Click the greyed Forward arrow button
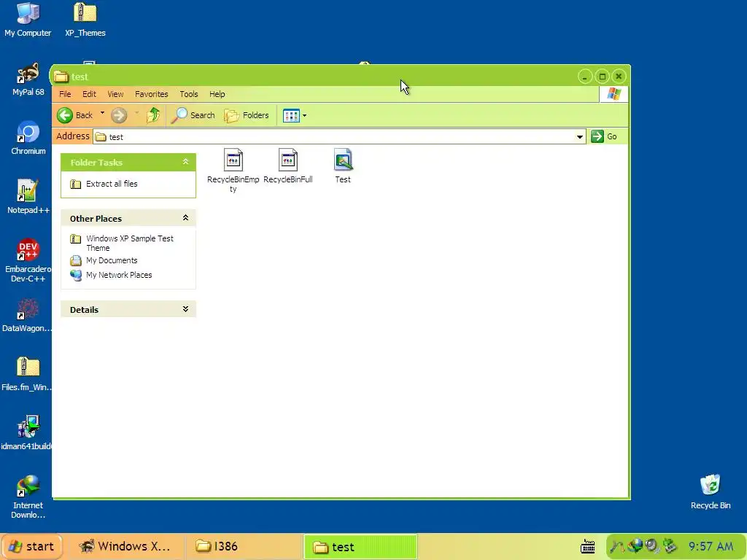The height and width of the screenshot is (560, 747). (x=119, y=115)
